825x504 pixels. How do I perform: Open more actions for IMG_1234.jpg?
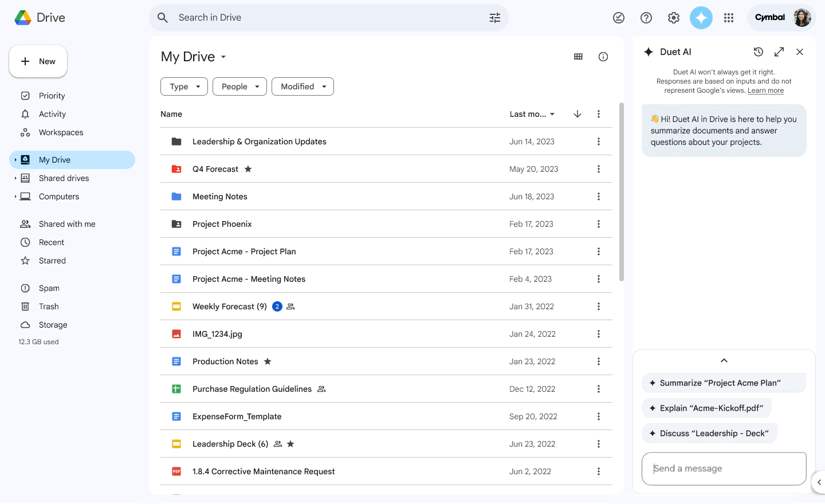click(599, 334)
